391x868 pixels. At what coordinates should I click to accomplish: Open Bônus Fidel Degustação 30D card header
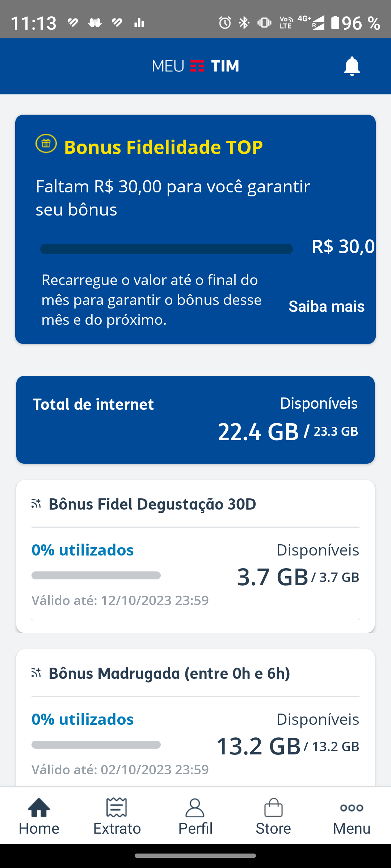coord(152,504)
